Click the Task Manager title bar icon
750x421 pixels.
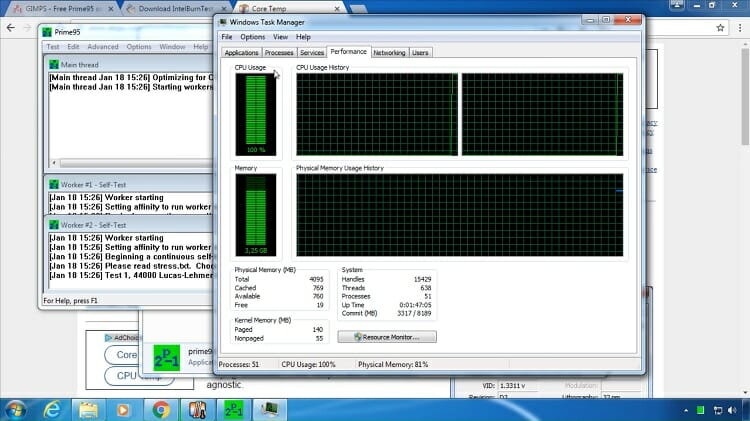coord(223,22)
